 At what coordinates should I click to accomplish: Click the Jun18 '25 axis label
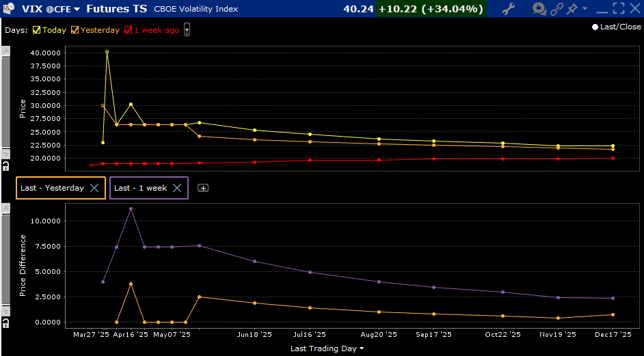(x=254, y=335)
